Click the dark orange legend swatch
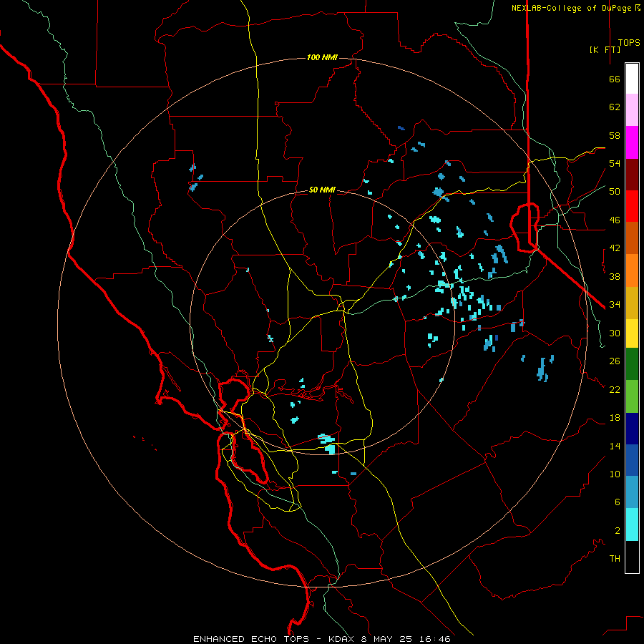Viewport: 644px width, 644px height. (x=632, y=238)
